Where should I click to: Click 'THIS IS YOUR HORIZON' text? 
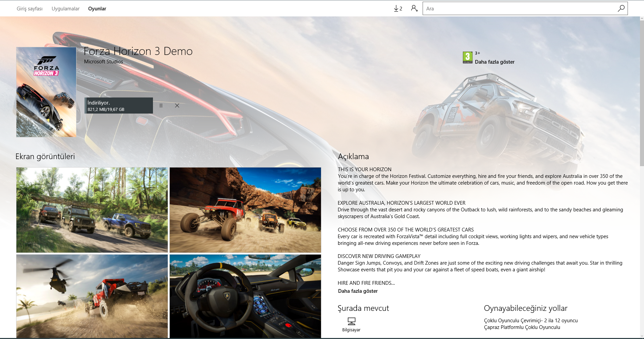pos(365,169)
